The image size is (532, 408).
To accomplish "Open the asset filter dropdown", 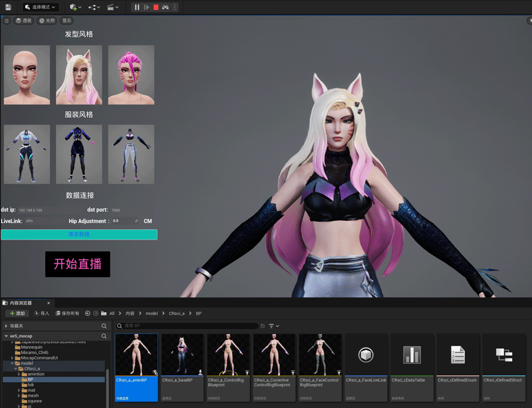I will coord(274,325).
